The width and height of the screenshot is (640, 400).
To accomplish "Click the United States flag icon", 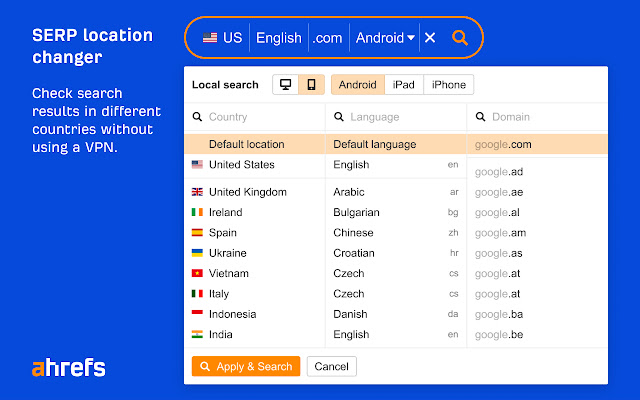I will [x=197, y=164].
